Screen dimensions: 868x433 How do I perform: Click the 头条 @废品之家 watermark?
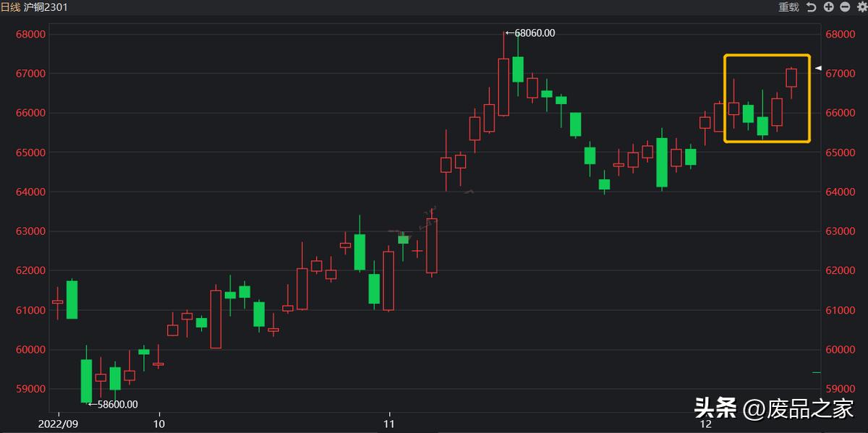(x=774, y=408)
